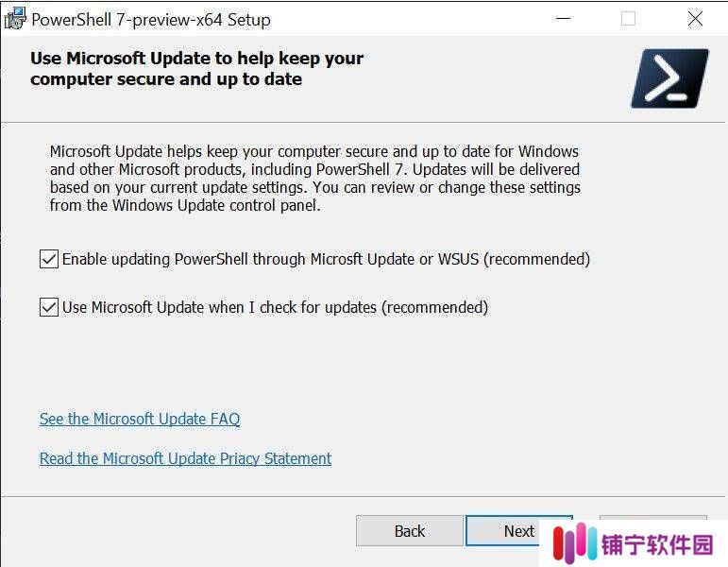Go back with the Back button
This screenshot has height=567, width=728.
(410, 531)
